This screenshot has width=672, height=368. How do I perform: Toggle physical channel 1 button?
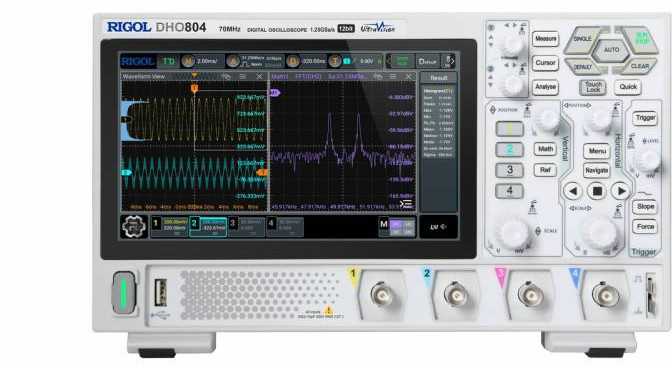(510, 129)
